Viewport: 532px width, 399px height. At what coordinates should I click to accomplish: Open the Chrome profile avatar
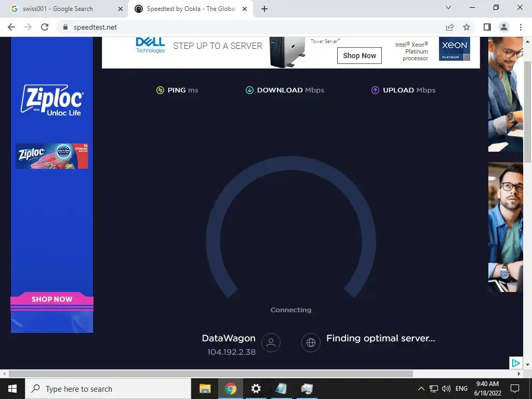click(x=504, y=27)
